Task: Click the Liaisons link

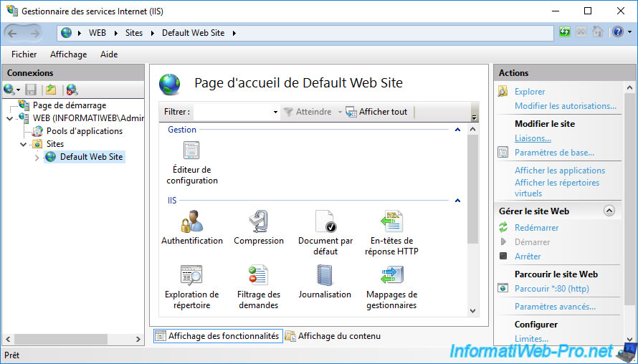Action: 533,138
